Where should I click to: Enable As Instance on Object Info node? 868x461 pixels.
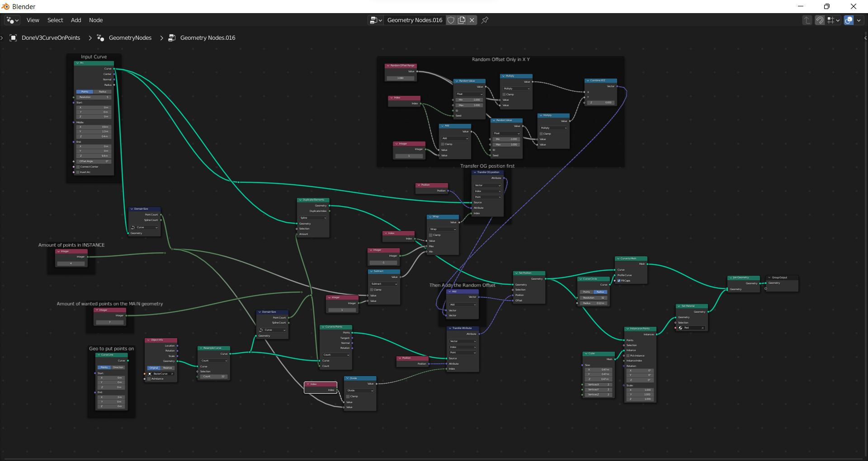[149, 379]
